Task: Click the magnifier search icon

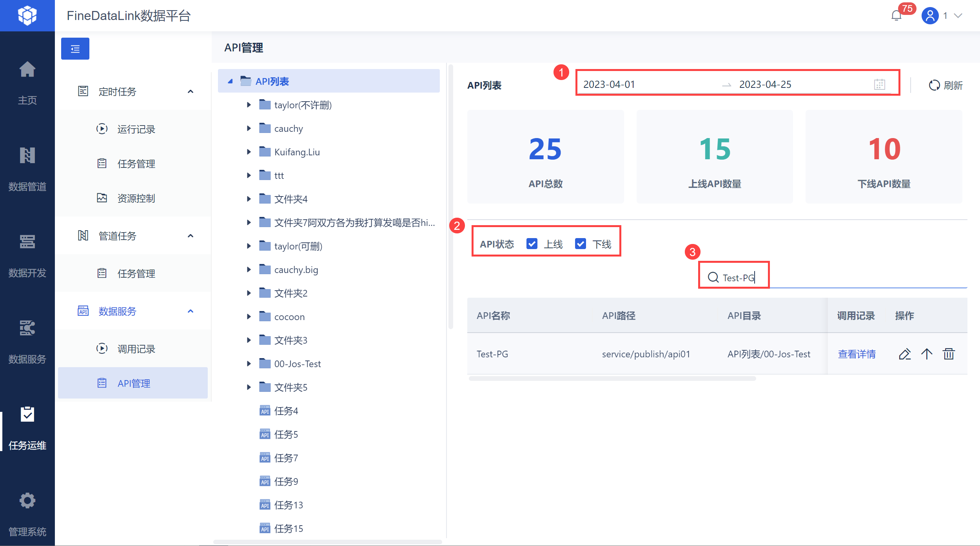Action: click(713, 277)
